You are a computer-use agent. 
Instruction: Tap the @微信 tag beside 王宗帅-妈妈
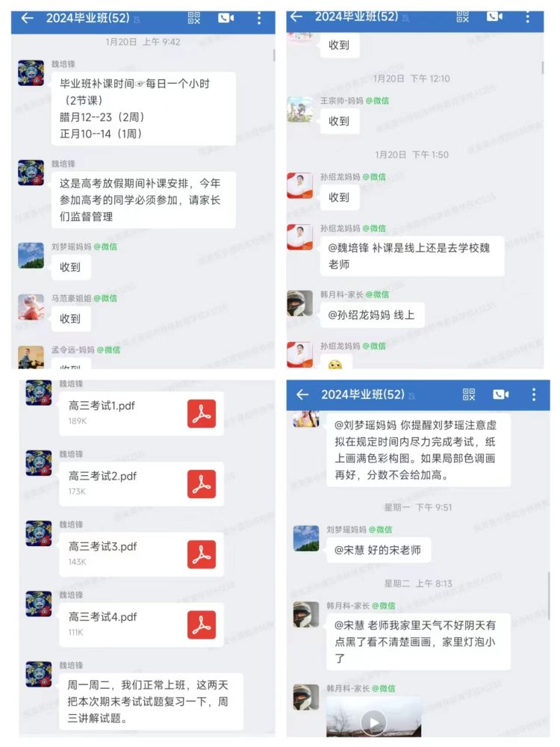[x=377, y=101]
